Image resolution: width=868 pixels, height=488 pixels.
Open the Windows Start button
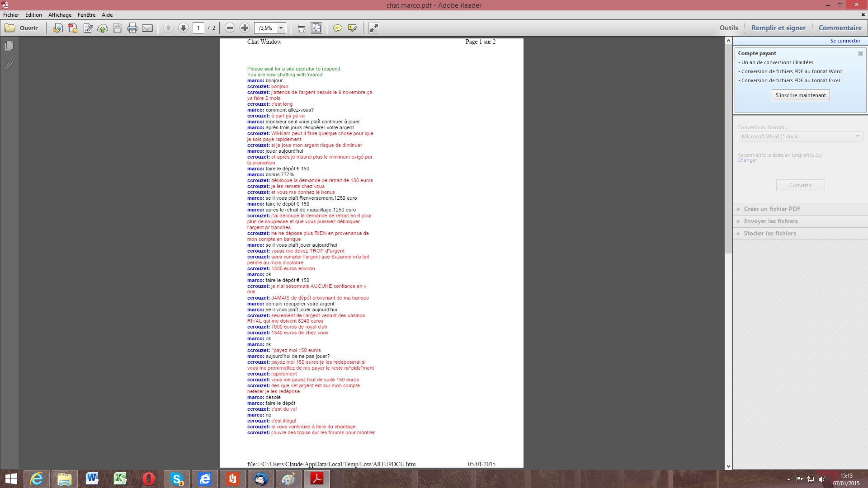coord(11,479)
